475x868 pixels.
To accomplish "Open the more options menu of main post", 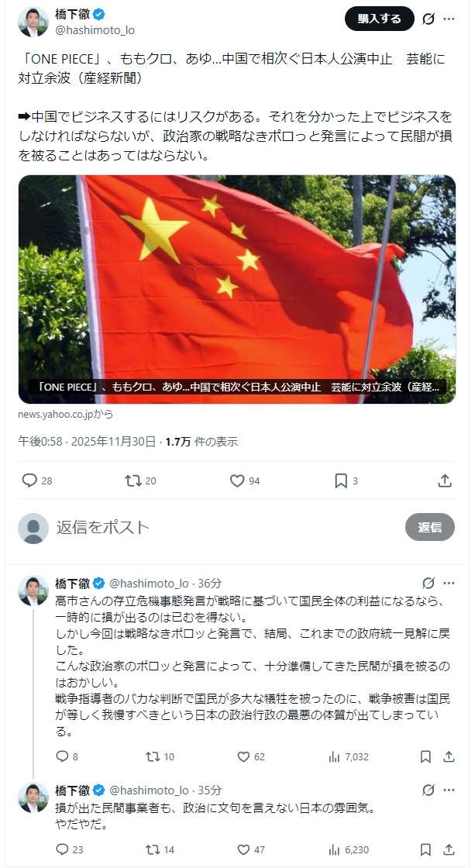I will [449, 19].
